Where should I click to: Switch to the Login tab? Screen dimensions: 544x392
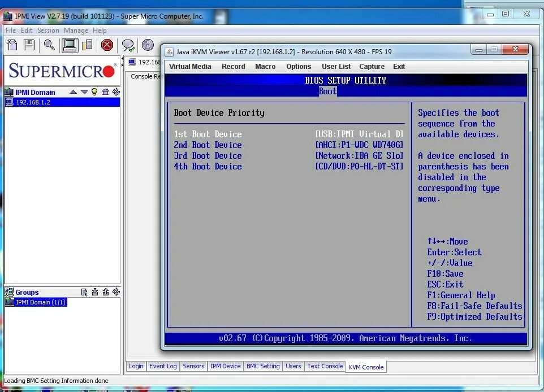point(136,366)
